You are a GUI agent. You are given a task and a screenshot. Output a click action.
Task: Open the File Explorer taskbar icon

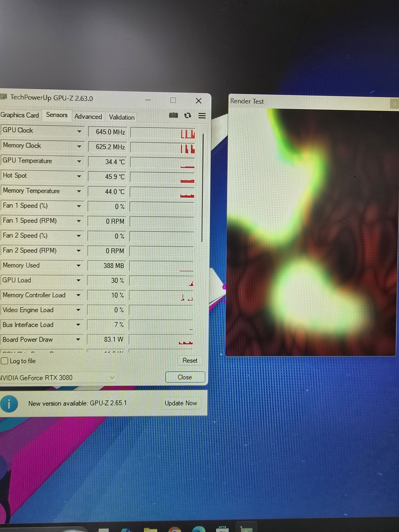(x=150, y=529)
